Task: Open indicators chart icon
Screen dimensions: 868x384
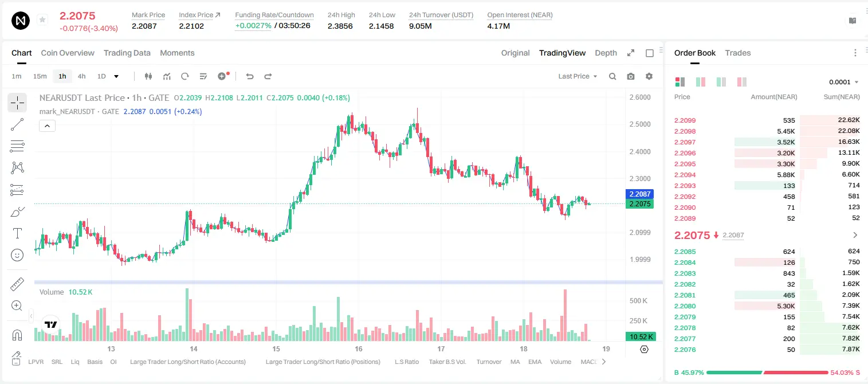Action: (167, 76)
